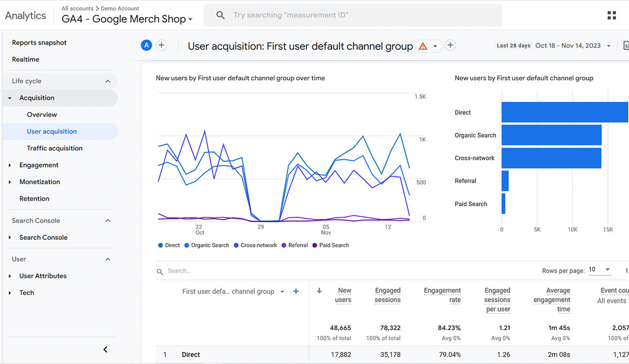Click the 'Direct' row in the table
This screenshot has height=364, width=629.
[x=392, y=355]
